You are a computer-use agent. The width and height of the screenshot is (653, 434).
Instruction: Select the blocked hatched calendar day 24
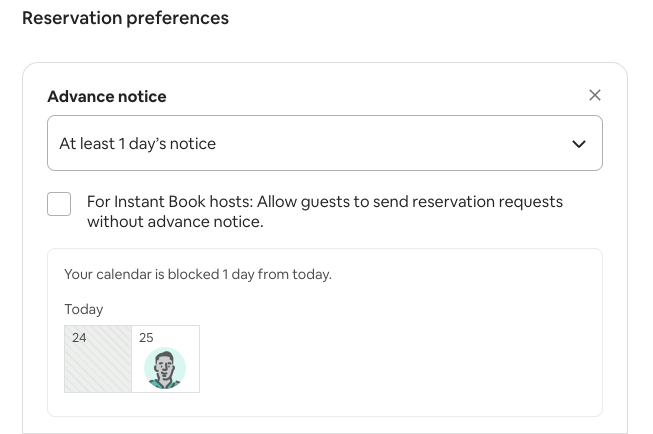(98, 366)
